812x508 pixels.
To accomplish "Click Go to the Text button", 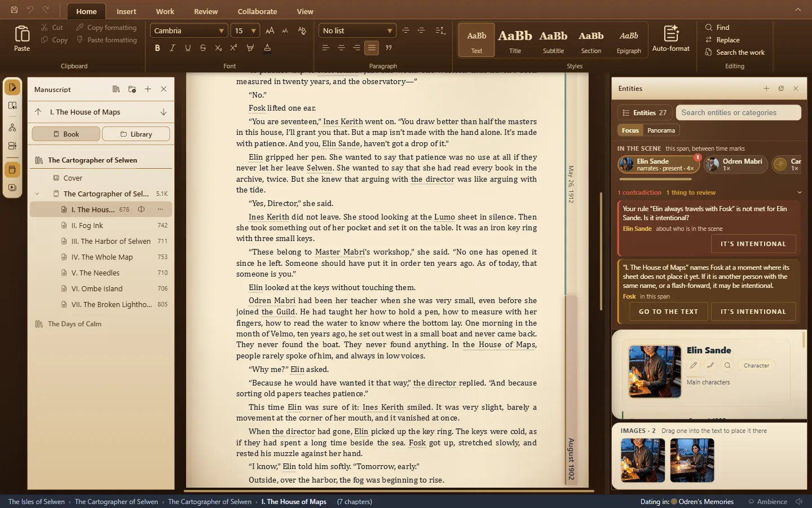I will [668, 312].
